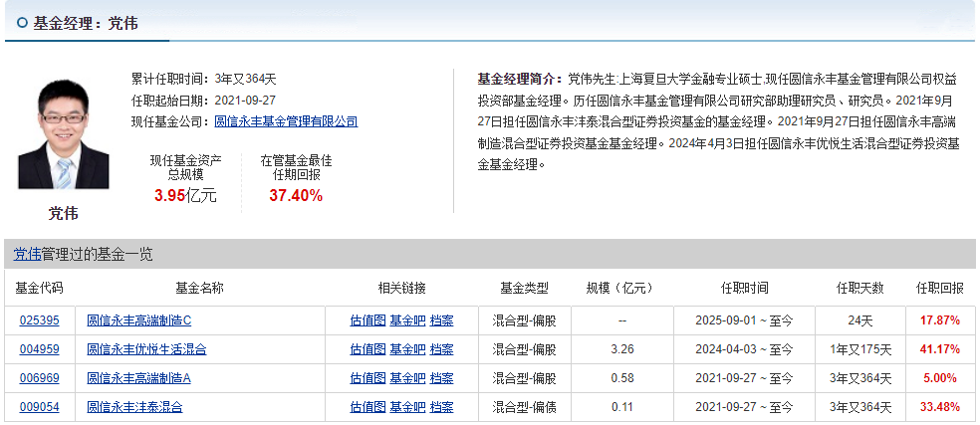The width and height of the screenshot is (980, 425).
Task: Click the 17.87% return value
Action: [x=940, y=320]
